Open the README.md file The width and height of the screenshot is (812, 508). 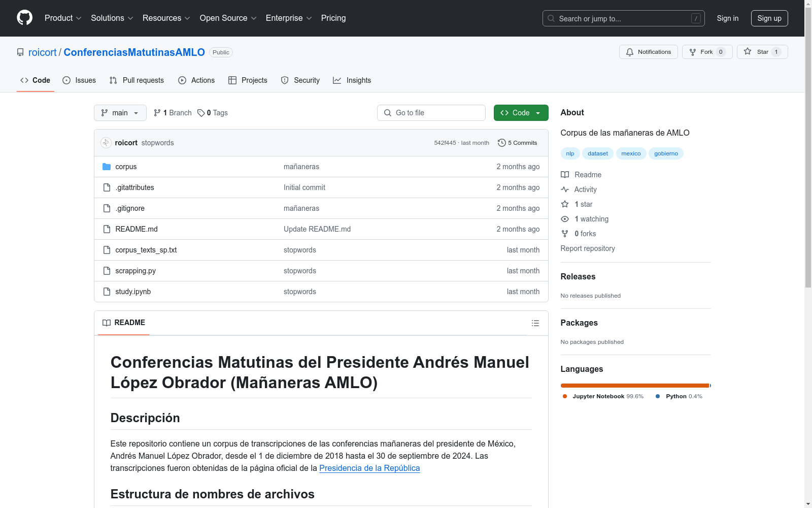click(137, 229)
